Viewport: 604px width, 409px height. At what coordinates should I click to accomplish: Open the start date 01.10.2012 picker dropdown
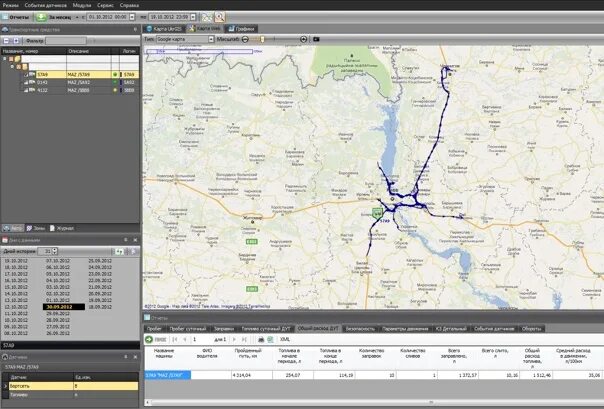coord(132,17)
